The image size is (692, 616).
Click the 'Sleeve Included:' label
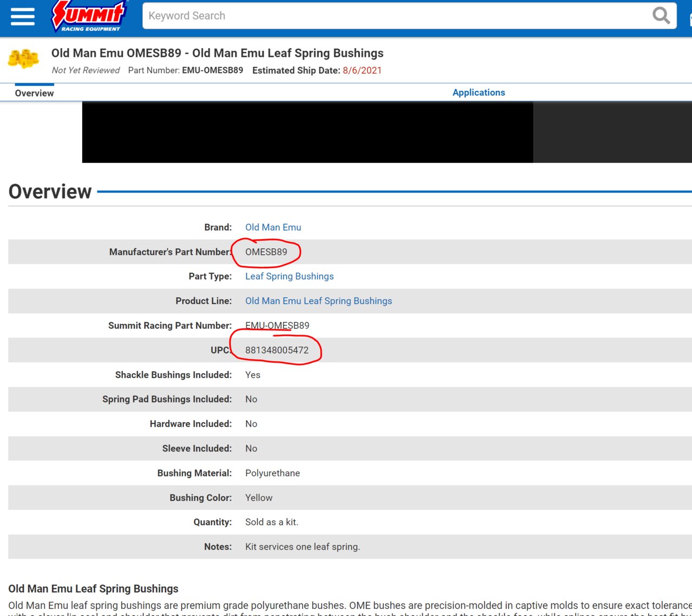click(197, 448)
